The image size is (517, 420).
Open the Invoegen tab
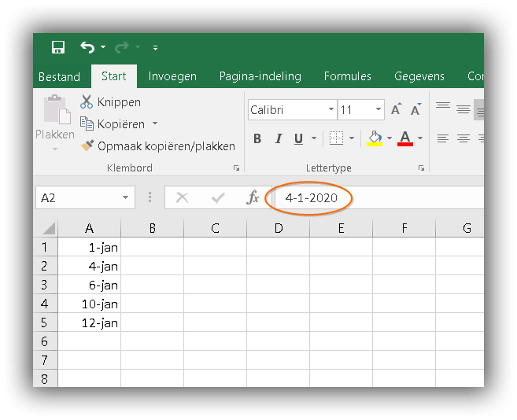click(x=172, y=76)
